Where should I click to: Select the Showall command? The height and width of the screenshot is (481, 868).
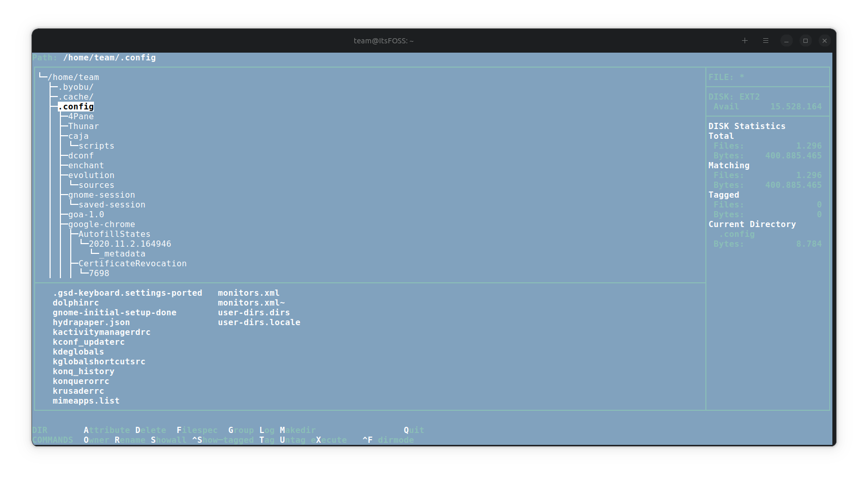tap(169, 440)
